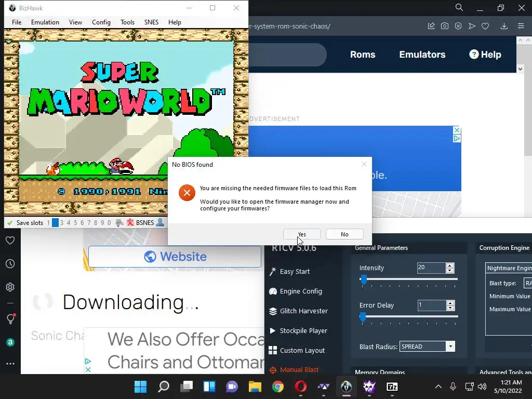
Task: Open the Opera easy setup sliders icon
Action: click(521, 26)
